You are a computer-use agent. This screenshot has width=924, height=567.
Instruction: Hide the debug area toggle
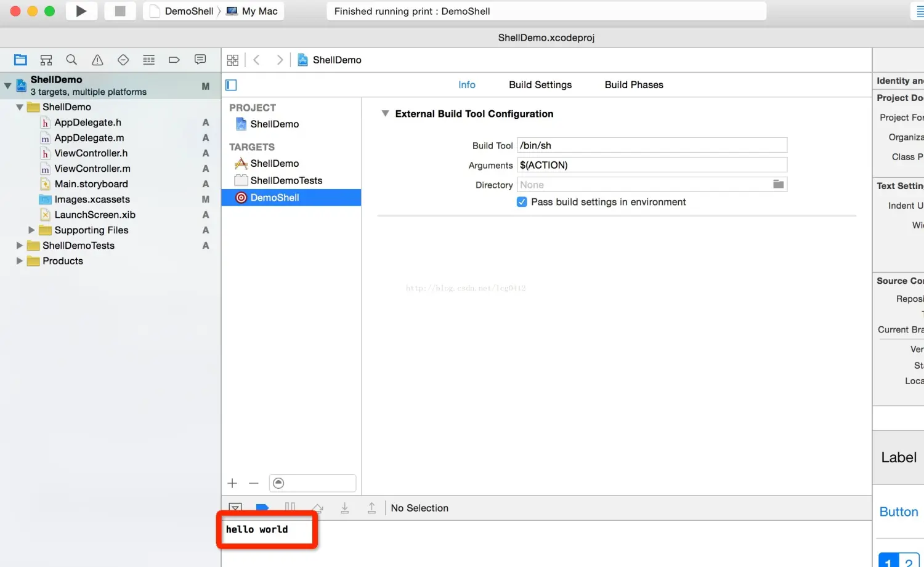point(235,508)
